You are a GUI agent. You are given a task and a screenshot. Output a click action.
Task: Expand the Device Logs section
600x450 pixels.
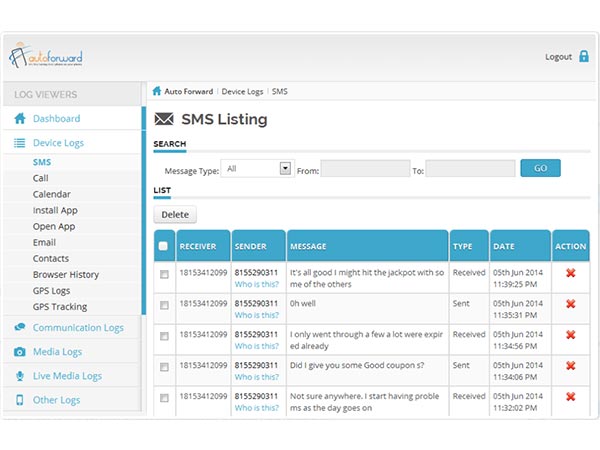[58, 143]
